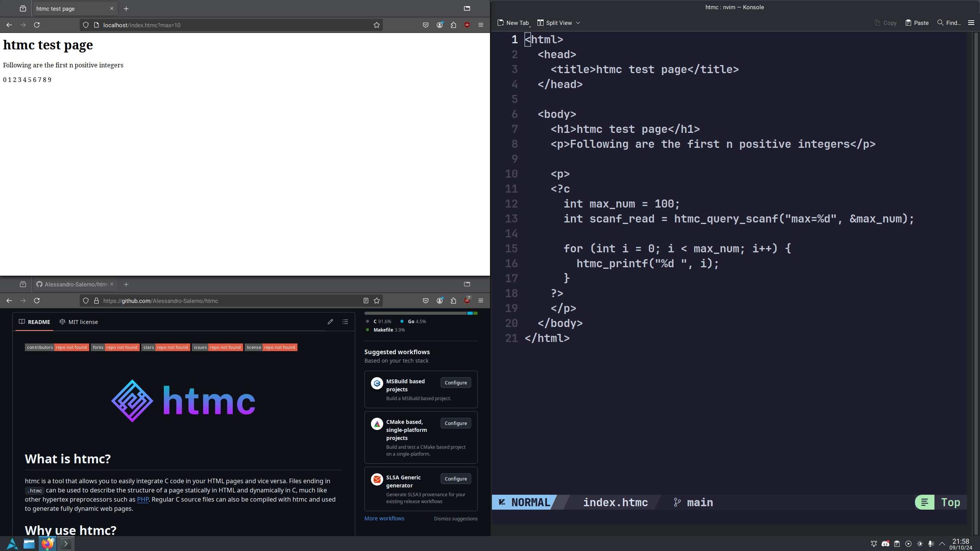Expand the Split View dropdown in Konsole
980x551 pixels.
578,23
